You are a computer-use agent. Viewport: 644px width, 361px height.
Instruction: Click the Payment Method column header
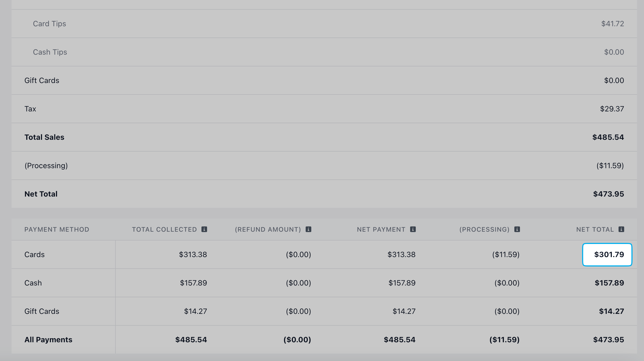coord(57,230)
